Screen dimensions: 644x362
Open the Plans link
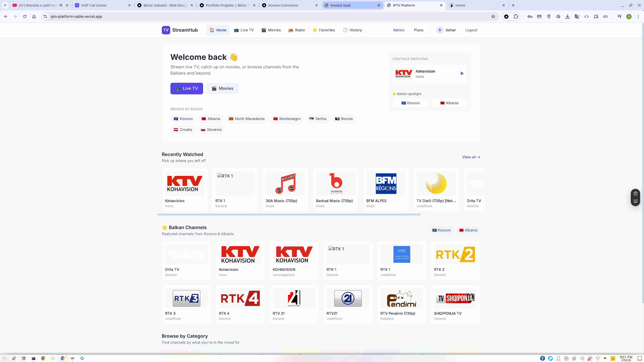[x=418, y=30]
